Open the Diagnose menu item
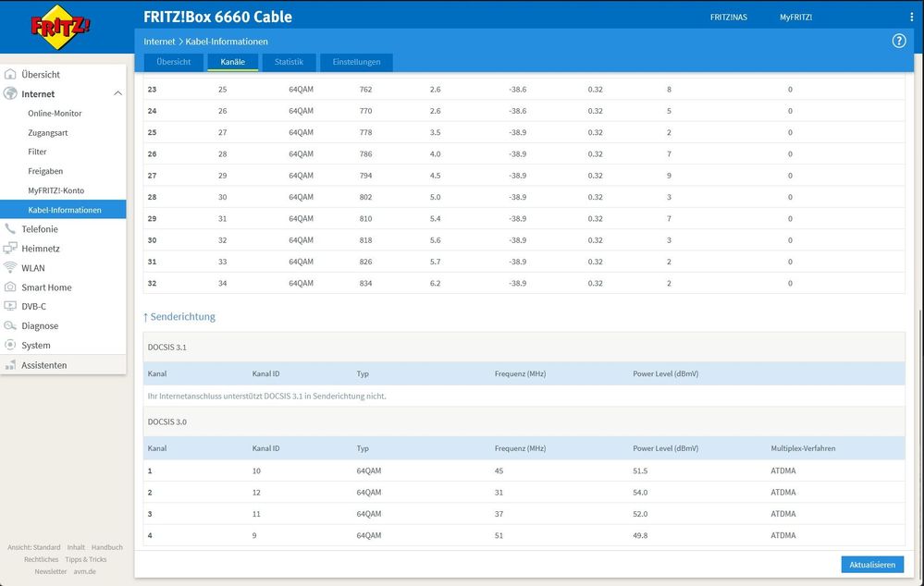924x586 pixels. [40, 325]
